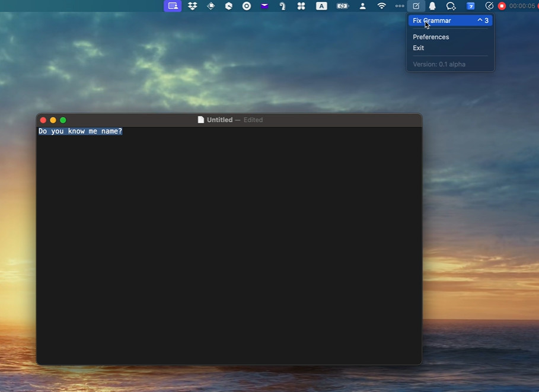Click the three-dots overflow menu bar icon
The width and height of the screenshot is (539, 392).
pos(400,6)
